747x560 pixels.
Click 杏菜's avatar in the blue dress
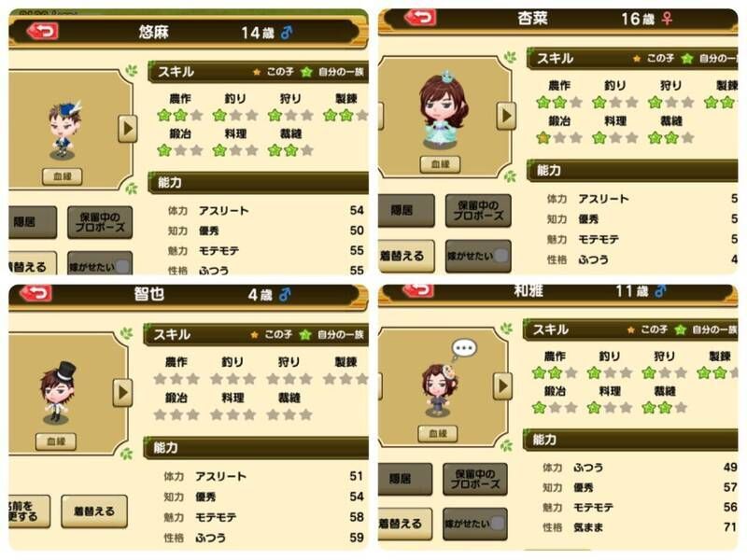pos(443,110)
